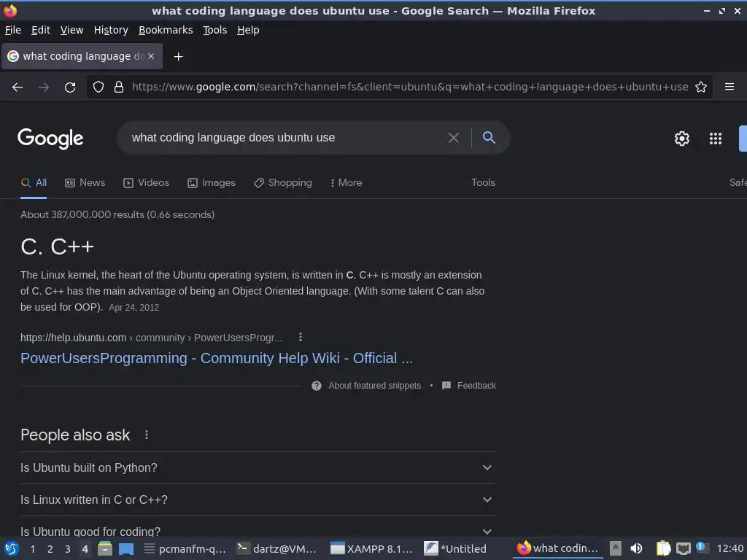Switch to the *Untitled editor window
The height and width of the screenshot is (560, 747).
tap(455, 549)
